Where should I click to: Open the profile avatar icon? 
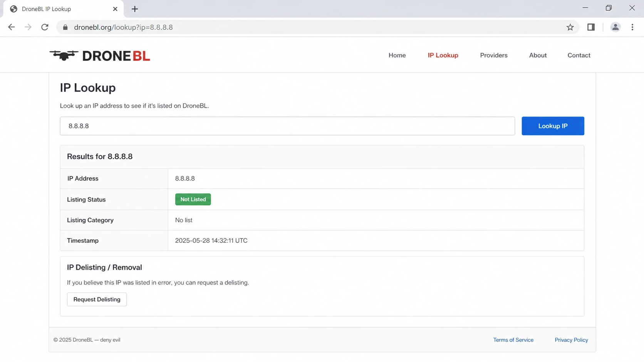coord(615,27)
